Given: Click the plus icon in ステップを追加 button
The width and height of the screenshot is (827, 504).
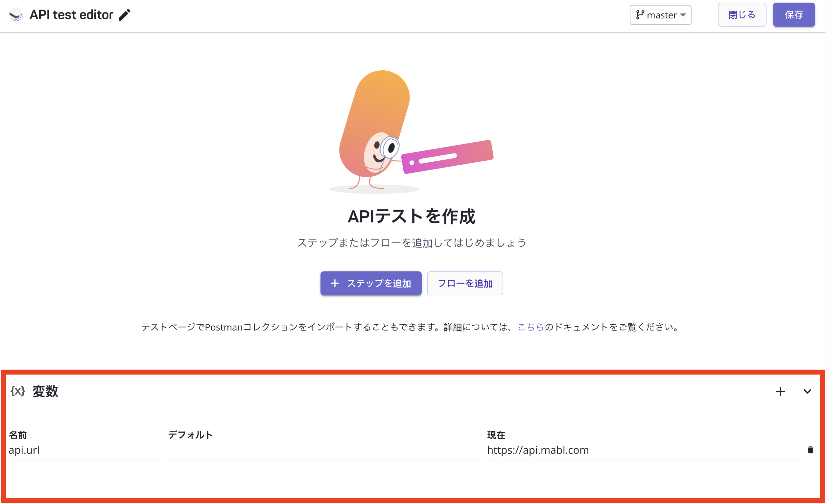Looking at the screenshot, I should (x=335, y=284).
